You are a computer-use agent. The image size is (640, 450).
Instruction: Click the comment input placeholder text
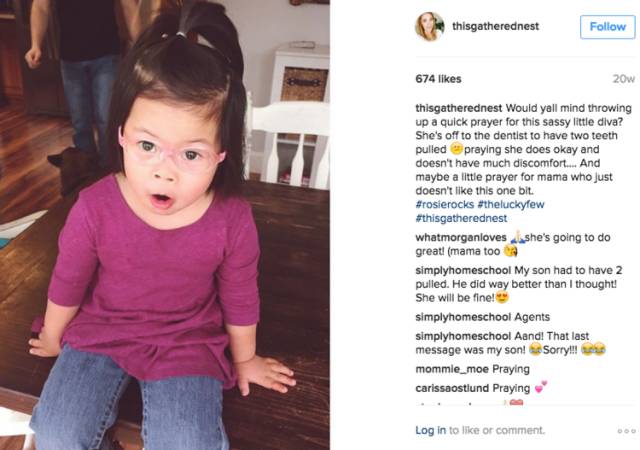(497, 430)
